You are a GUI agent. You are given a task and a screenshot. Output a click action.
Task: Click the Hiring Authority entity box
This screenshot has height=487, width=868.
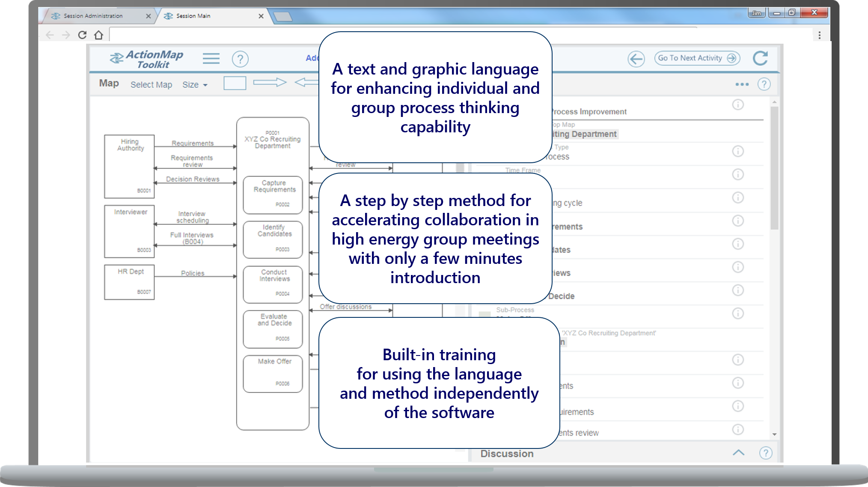click(129, 166)
